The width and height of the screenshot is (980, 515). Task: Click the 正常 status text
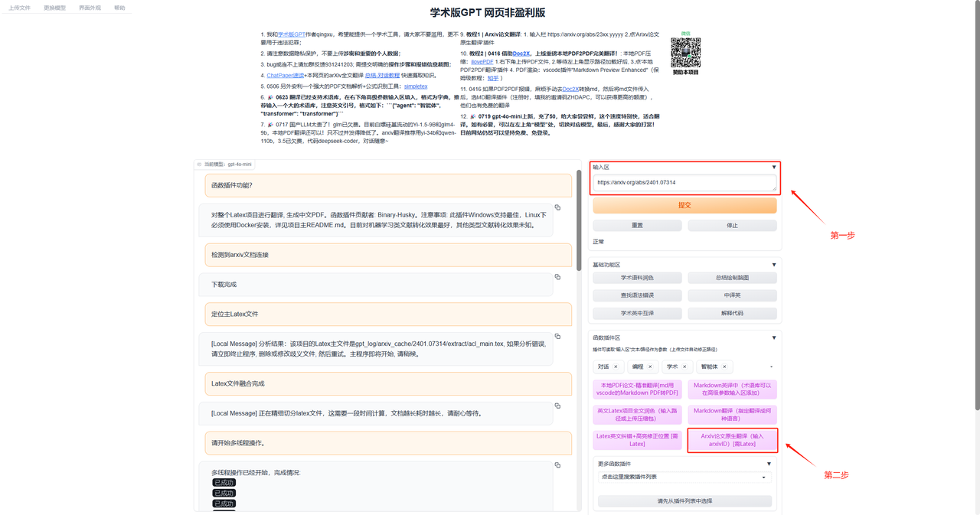tap(599, 242)
